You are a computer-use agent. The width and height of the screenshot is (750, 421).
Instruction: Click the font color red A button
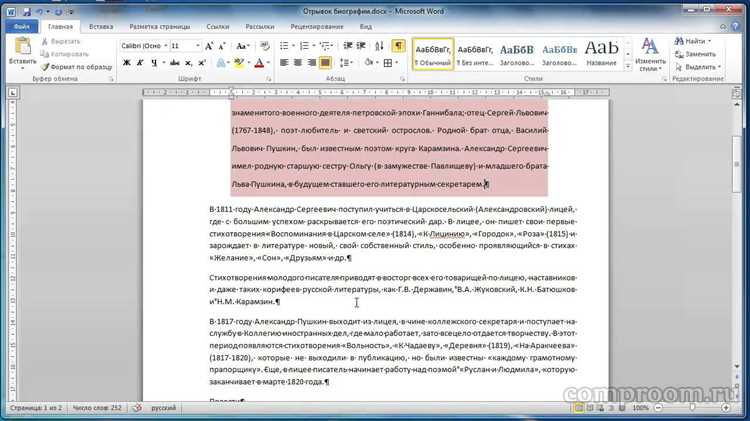(x=259, y=63)
